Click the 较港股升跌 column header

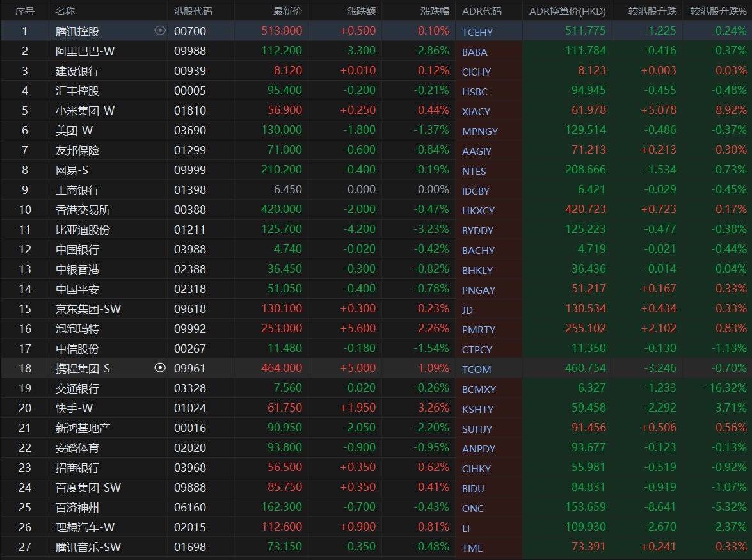(x=652, y=11)
